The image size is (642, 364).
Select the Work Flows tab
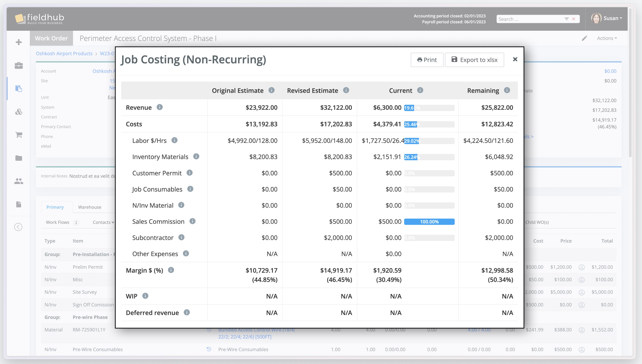(x=57, y=222)
